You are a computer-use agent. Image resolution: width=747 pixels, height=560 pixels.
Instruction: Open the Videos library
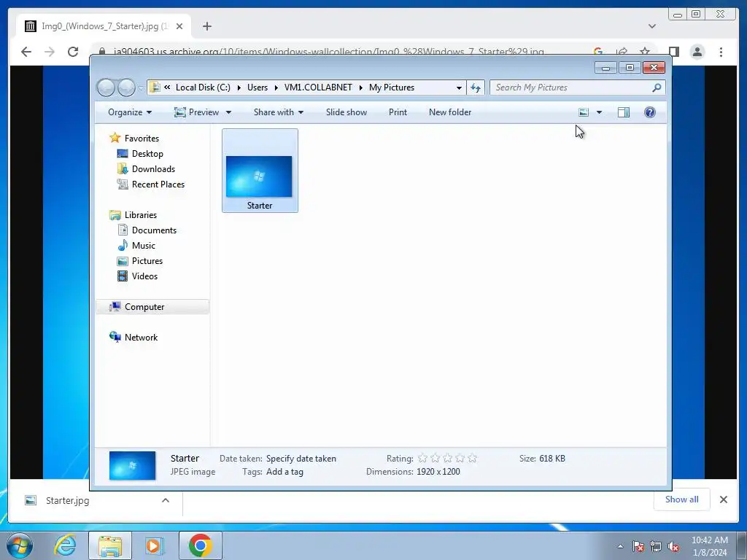[x=144, y=276]
